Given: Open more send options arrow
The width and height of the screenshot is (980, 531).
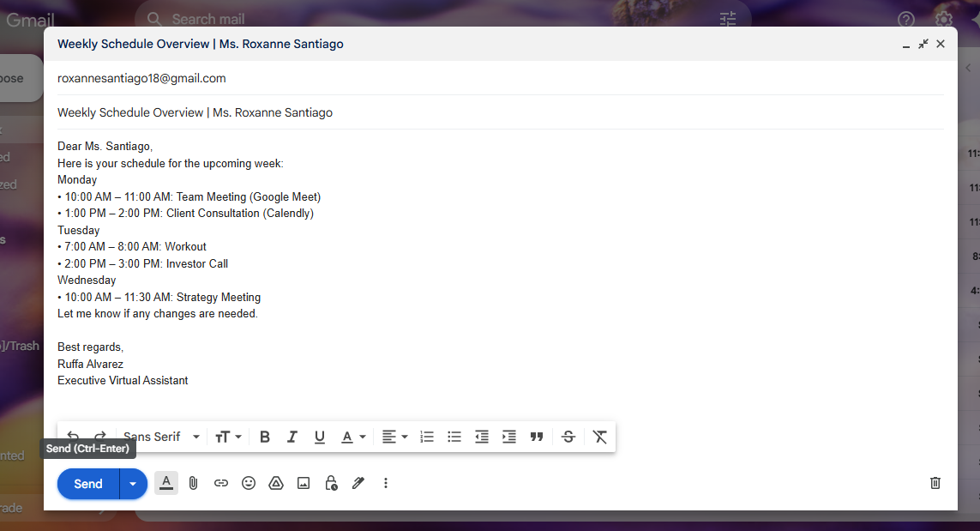Looking at the screenshot, I should click(x=133, y=484).
